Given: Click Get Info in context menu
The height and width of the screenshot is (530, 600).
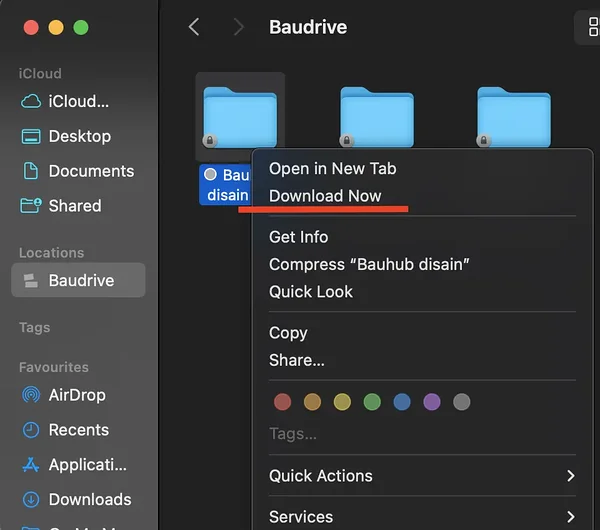Looking at the screenshot, I should (x=298, y=237).
